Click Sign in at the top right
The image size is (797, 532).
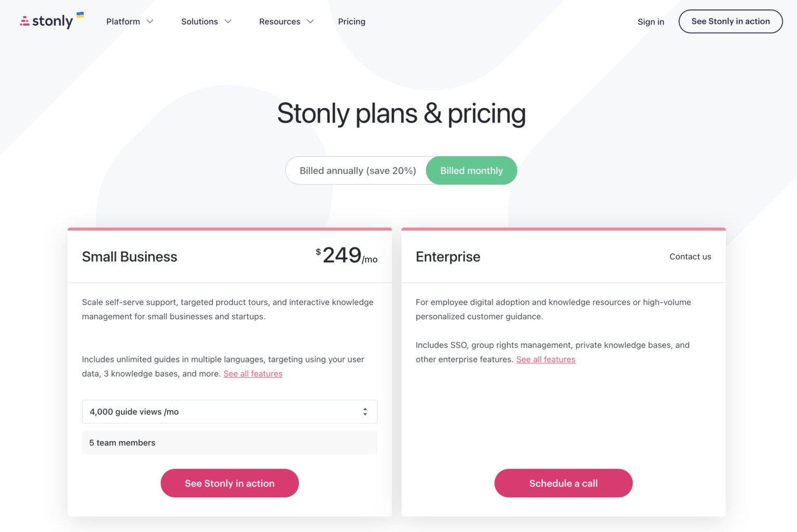[x=651, y=21]
